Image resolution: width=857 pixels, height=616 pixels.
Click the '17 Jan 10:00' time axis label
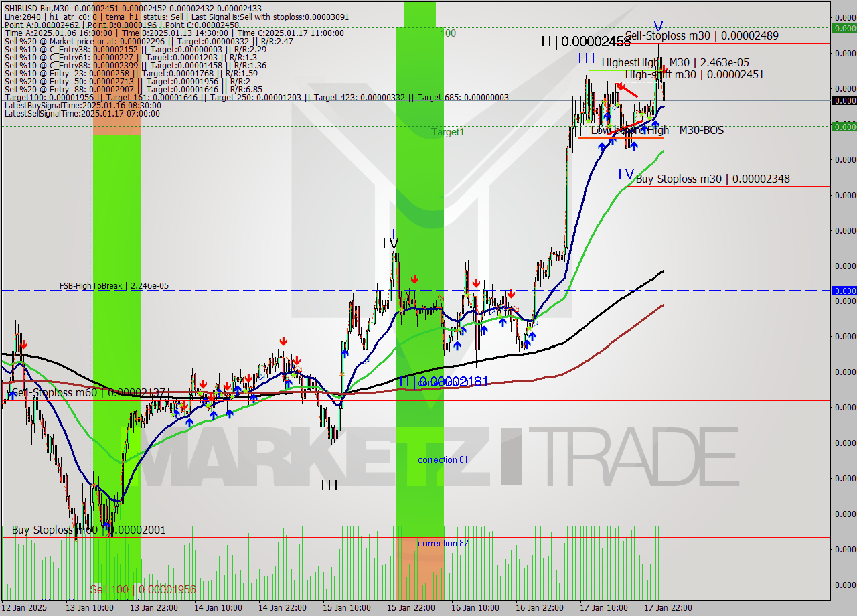(604, 608)
